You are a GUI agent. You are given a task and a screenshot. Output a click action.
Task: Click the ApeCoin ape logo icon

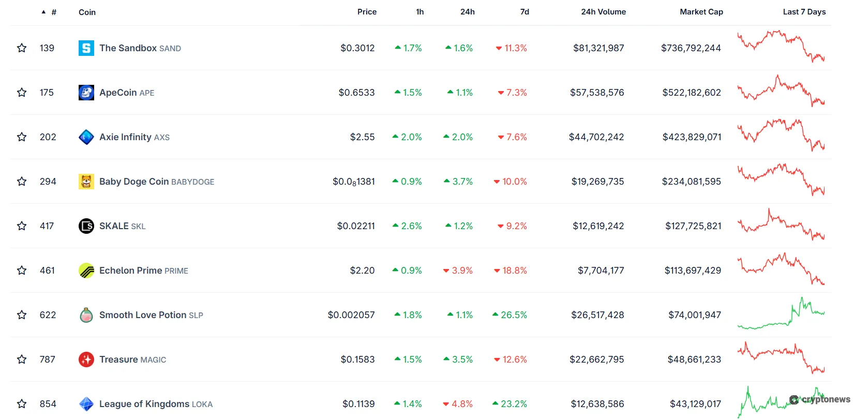point(86,93)
